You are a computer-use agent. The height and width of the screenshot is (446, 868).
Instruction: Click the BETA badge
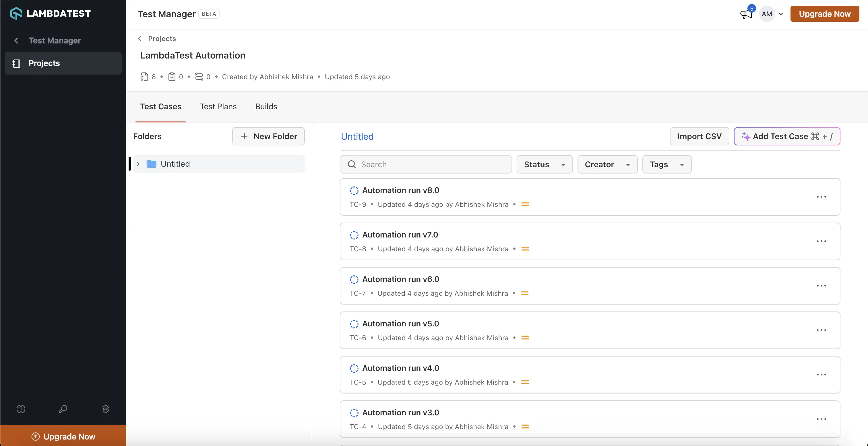tap(209, 14)
